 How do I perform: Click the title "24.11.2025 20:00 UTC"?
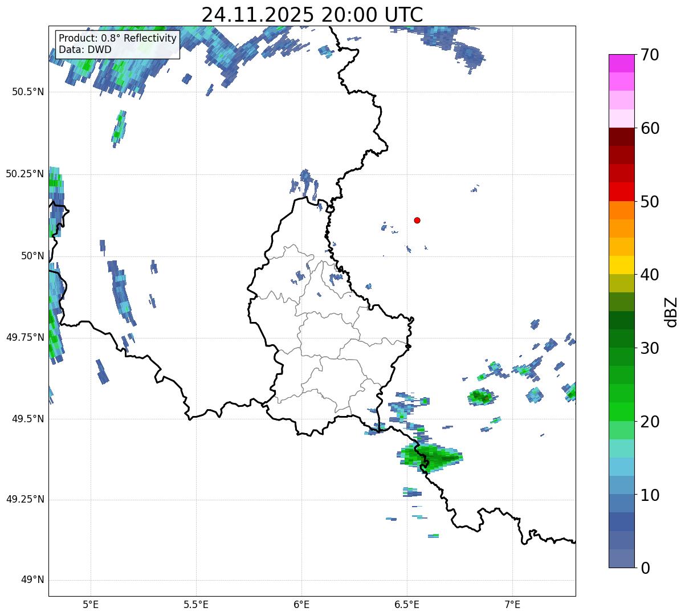click(x=312, y=15)
